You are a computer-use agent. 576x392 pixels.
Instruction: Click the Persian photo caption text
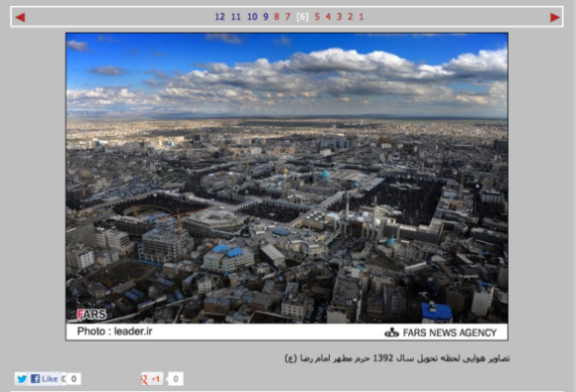397,358
